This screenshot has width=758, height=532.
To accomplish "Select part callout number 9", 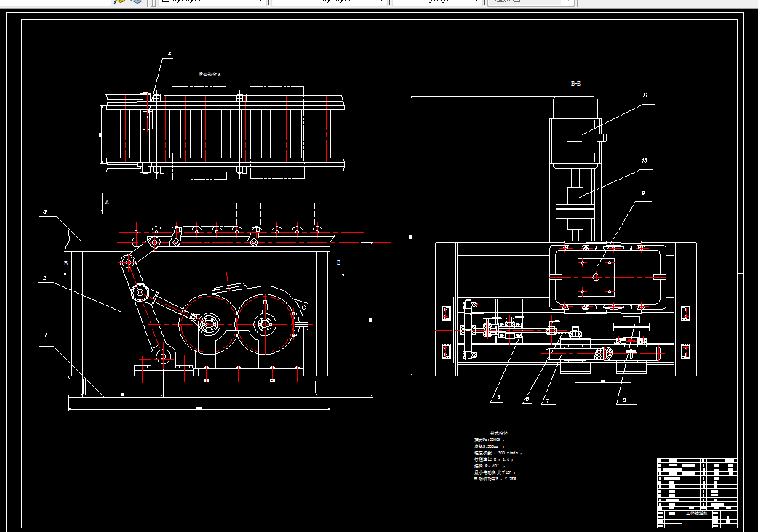I will 643,193.
